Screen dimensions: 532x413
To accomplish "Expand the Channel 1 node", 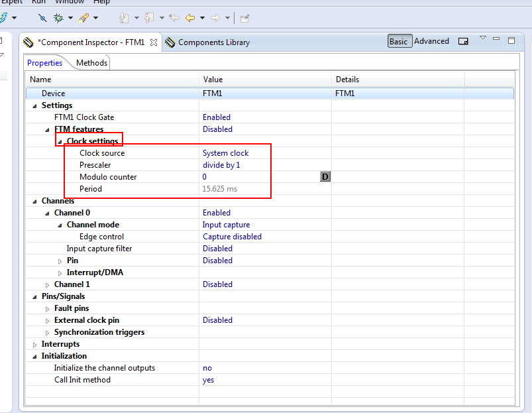I will [x=47, y=285].
